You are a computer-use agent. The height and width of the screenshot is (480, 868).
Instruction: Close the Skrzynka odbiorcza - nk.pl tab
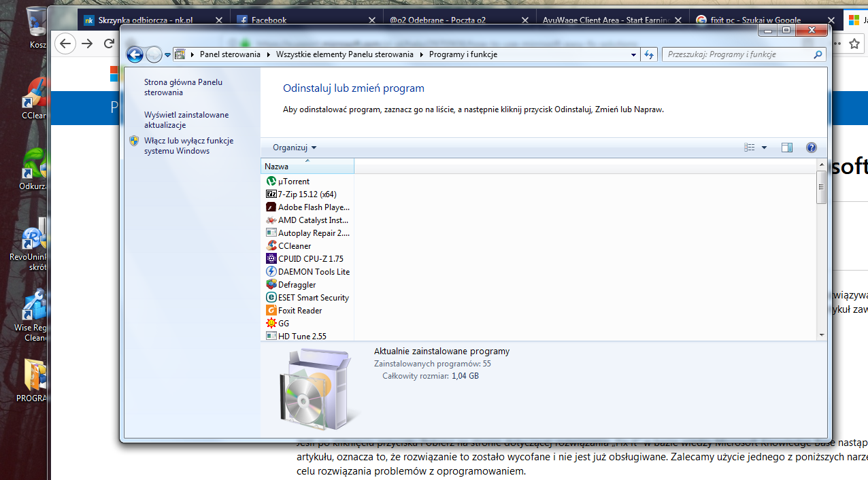click(218, 20)
